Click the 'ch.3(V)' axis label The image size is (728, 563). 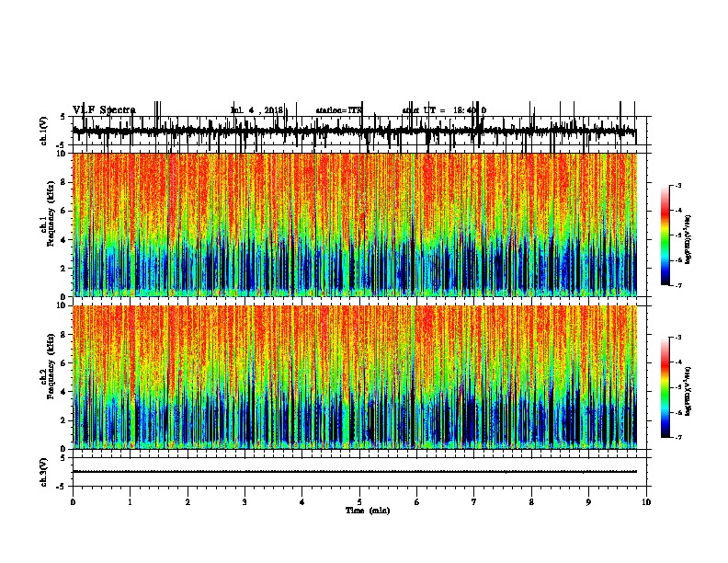click(43, 472)
